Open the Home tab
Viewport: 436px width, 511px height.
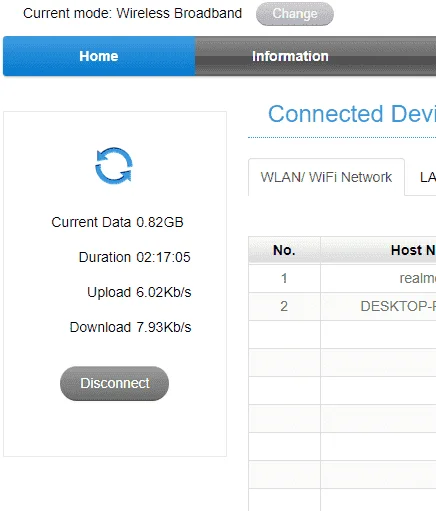tap(99, 56)
